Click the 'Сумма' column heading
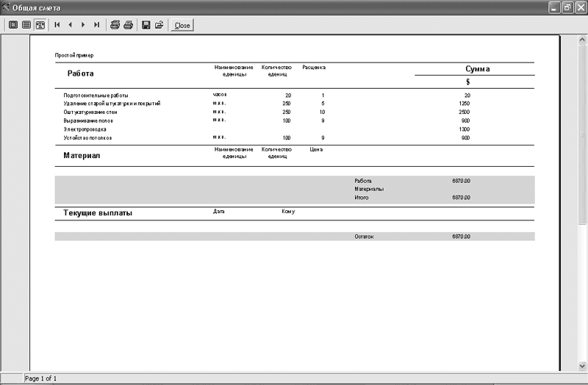Viewport: 588px width, 385px height. (477, 69)
